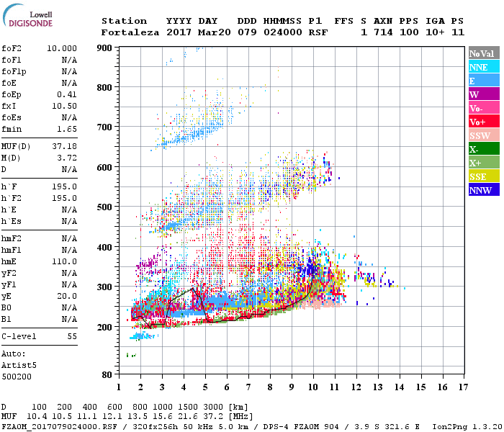
Task: Click the Artist5 auto-scaling label
Action: tap(19, 365)
